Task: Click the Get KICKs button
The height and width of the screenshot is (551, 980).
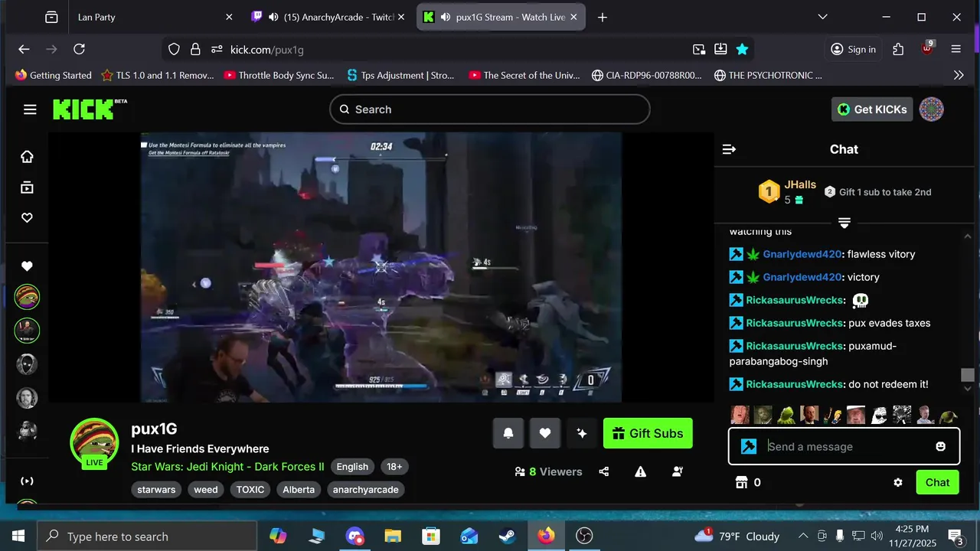Action: coord(871,109)
